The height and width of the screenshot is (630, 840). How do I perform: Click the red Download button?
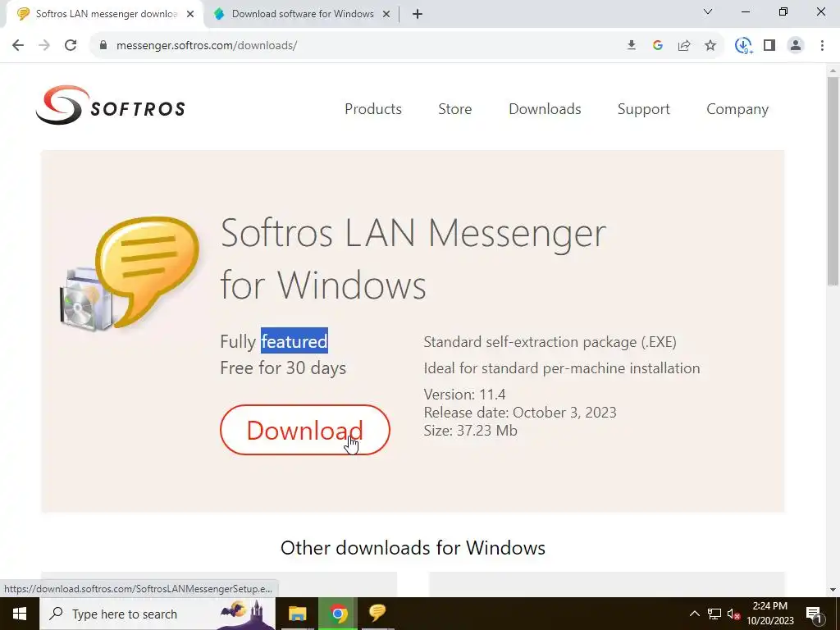click(305, 430)
